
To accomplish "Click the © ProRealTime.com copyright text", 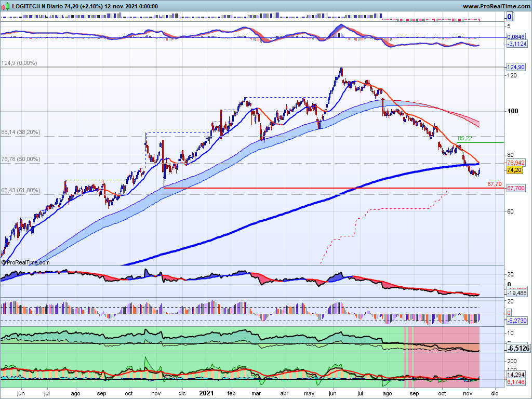I will [25, 262].
